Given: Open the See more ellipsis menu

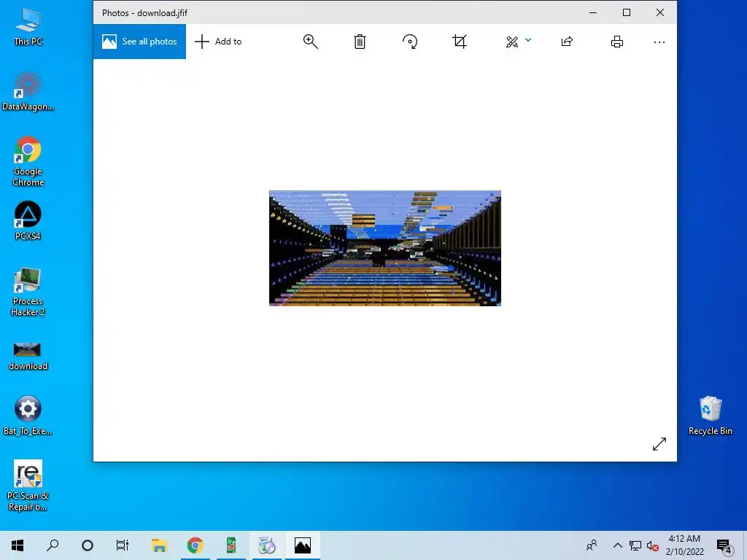Looking at the screenshot, I should click(659, 42).
